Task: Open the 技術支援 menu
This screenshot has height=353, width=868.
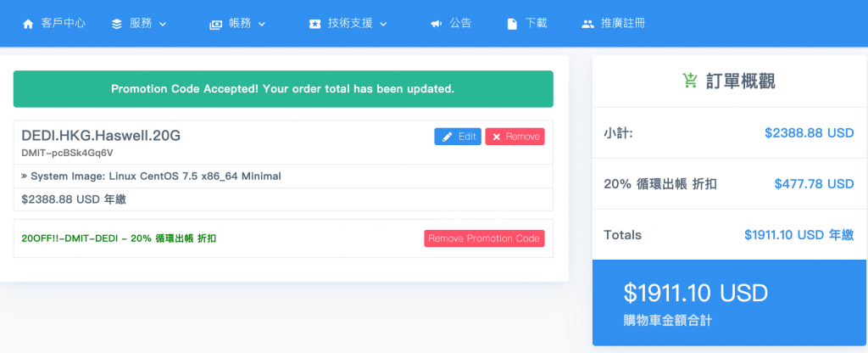Action: tap(348, 24)
